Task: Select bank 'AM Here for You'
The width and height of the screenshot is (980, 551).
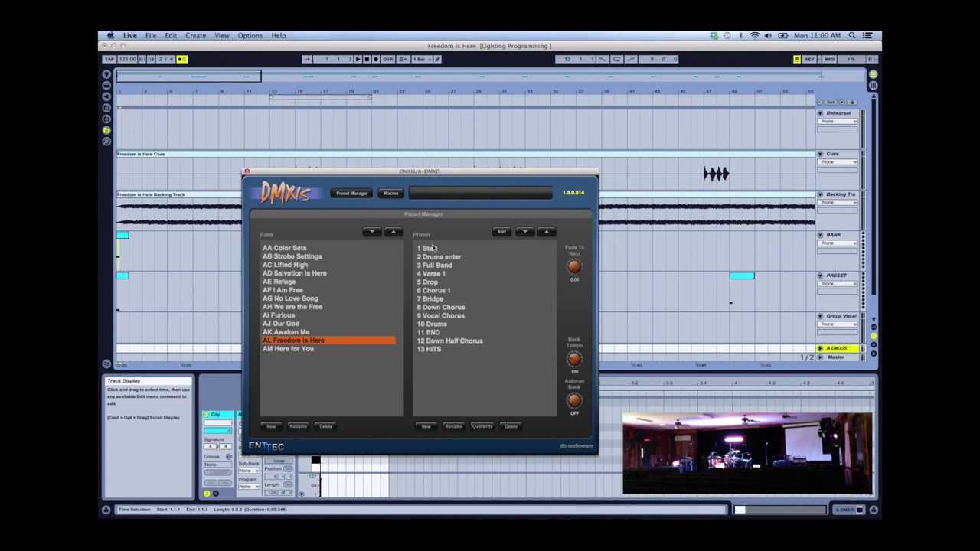Action: pyautogui.click(x=288, y=349)
